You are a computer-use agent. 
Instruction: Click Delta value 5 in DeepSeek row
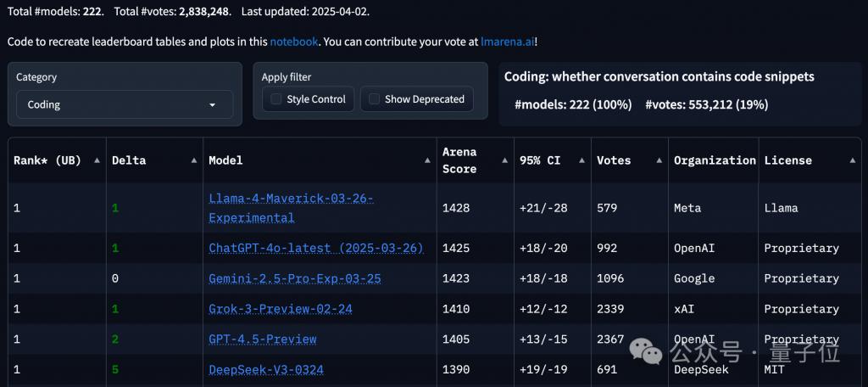point(115,369)
